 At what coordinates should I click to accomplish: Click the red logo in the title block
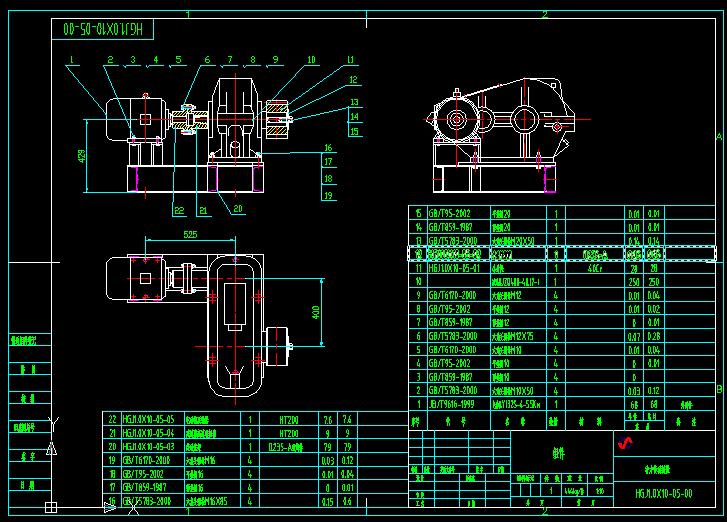click(x=625, y=444)
